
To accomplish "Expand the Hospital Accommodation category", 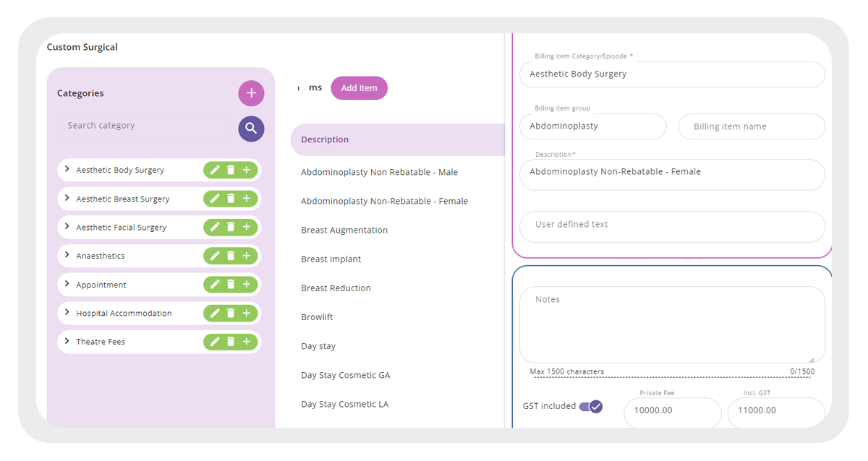I will 66,313.
